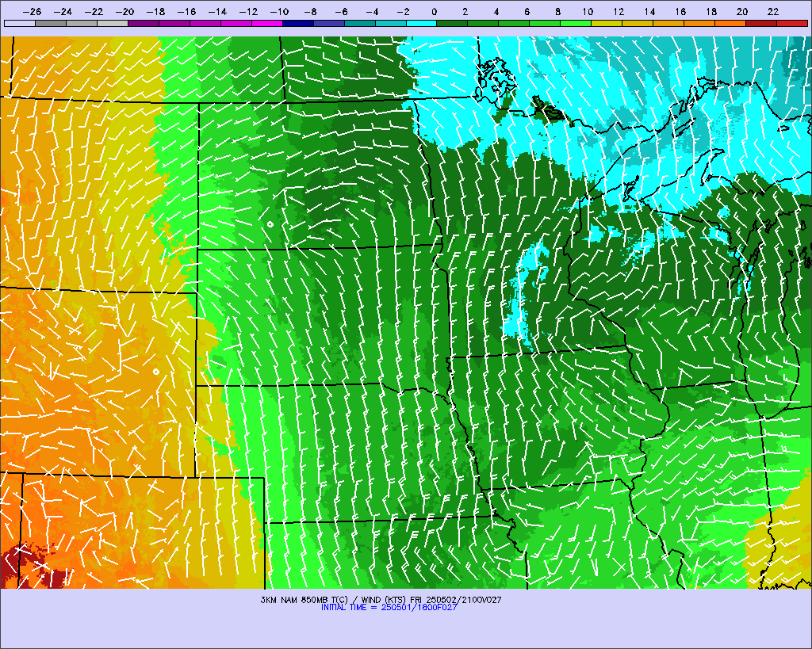
Task: Click the -16 scale label
Action: (x=186, y=11)
